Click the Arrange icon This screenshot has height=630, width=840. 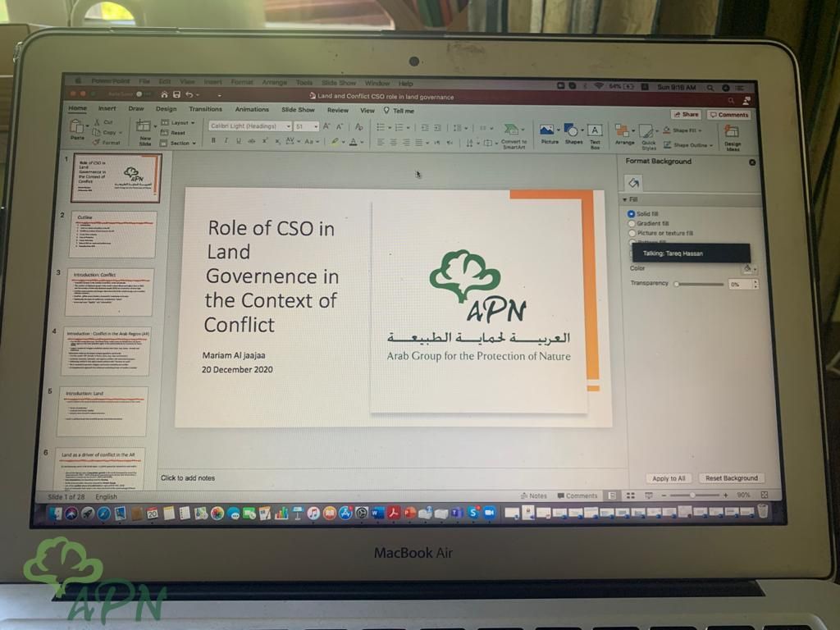[x=622, y=130]
